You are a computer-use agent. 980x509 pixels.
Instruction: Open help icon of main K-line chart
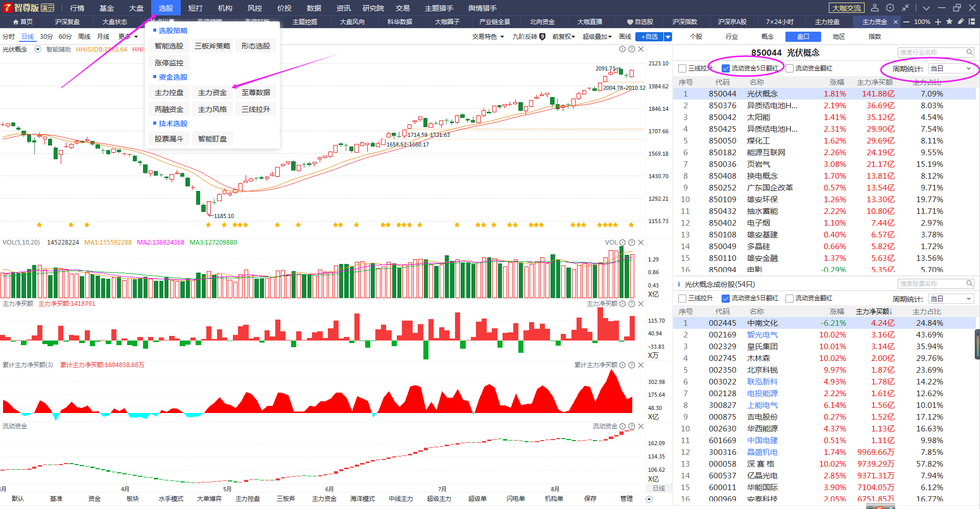coord(632,49)
